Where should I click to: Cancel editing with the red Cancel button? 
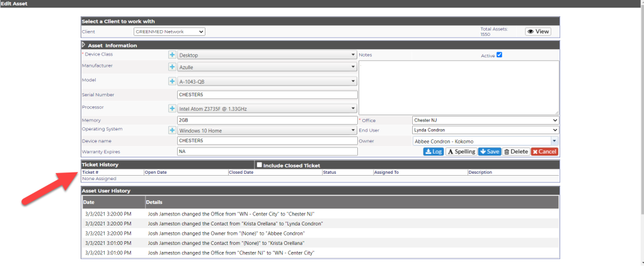click(544, 152)
